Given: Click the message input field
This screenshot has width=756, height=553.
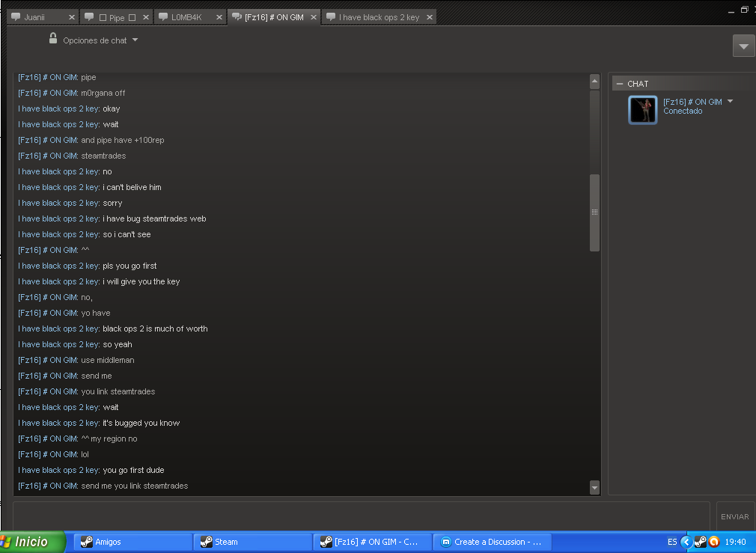Looking at the screenshot, I should [x=361, y=516].
